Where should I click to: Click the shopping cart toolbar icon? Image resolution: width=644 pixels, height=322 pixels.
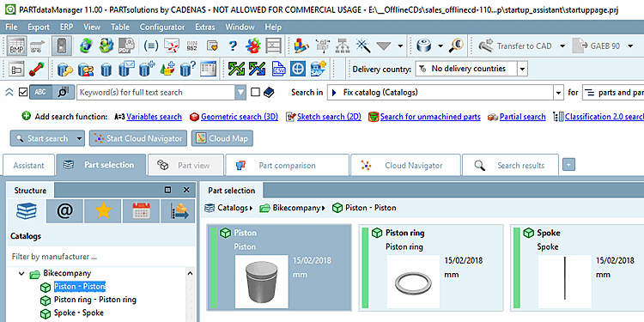(x=38, y=46)
